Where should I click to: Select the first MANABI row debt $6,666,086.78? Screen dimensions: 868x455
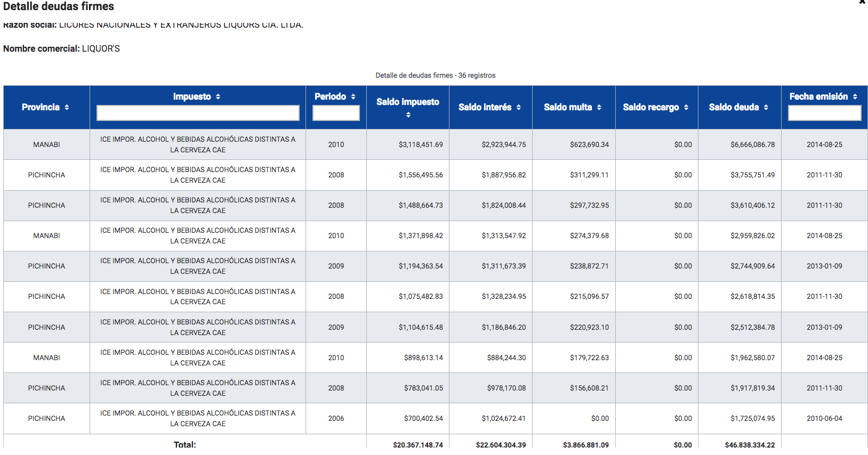coord(752,145)
